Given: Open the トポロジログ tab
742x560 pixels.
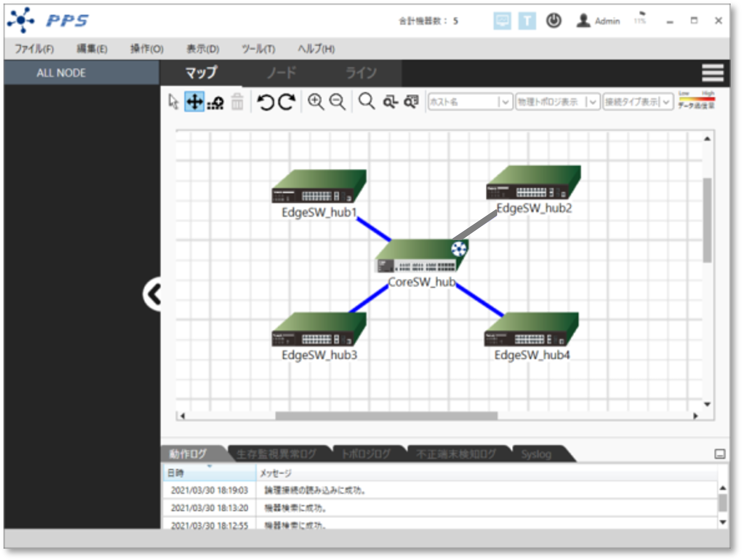Looking at the screenshot, I should tap(366, 454).
